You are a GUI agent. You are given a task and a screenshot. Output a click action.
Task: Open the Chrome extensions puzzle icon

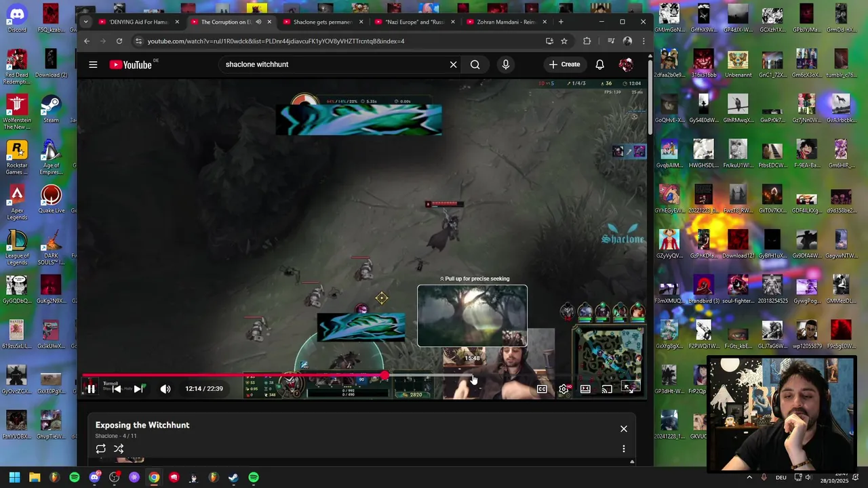(587, 41)
